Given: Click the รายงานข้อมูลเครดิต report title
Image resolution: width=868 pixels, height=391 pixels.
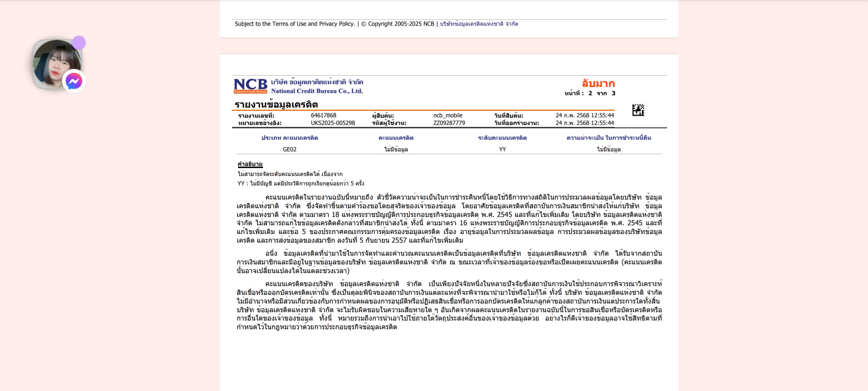Looking at the screenshot, I should (x=276, y=105).
